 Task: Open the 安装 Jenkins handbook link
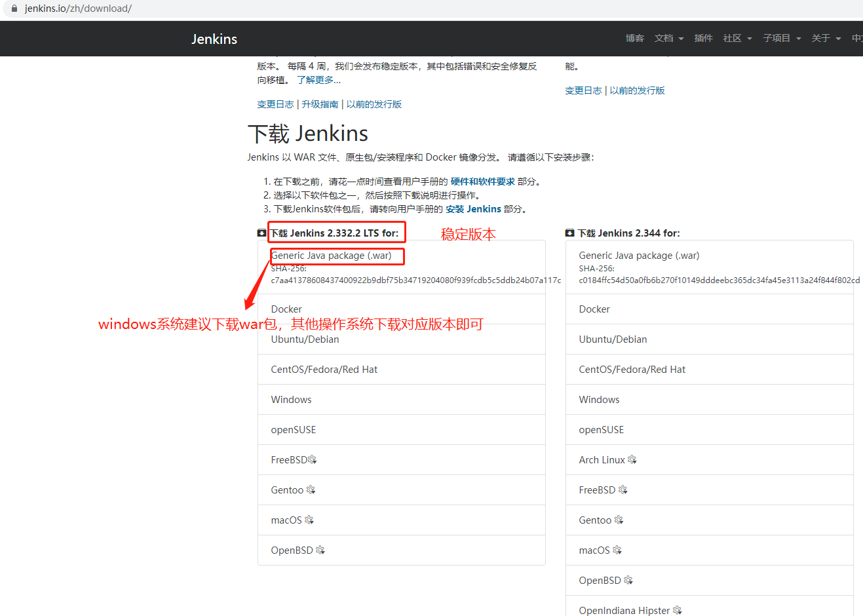pyautogui.click(x=474, y=209)
